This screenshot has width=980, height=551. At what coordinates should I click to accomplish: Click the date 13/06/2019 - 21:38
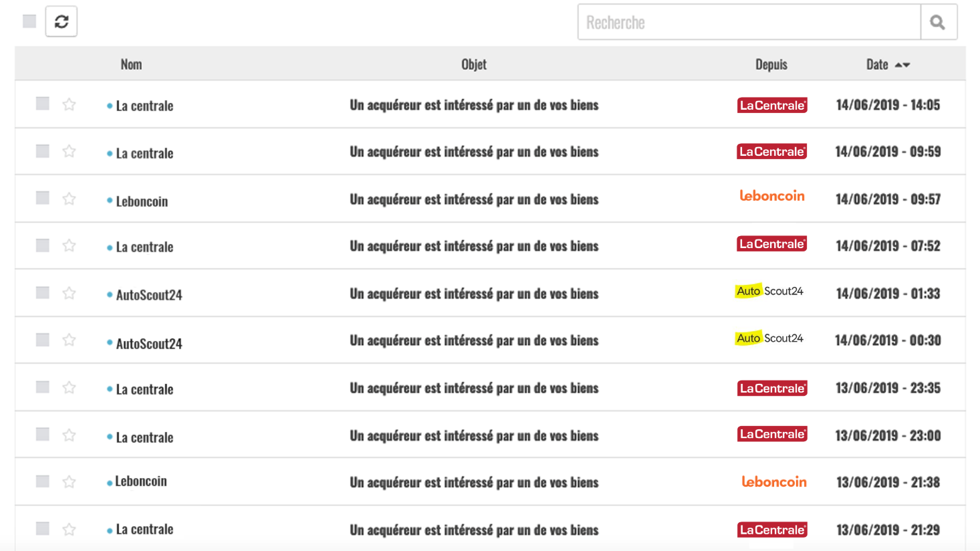click(888, 482)
